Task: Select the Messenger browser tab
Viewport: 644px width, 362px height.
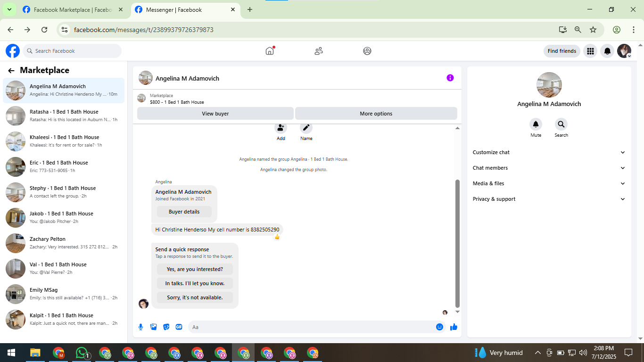Action: 185,9
